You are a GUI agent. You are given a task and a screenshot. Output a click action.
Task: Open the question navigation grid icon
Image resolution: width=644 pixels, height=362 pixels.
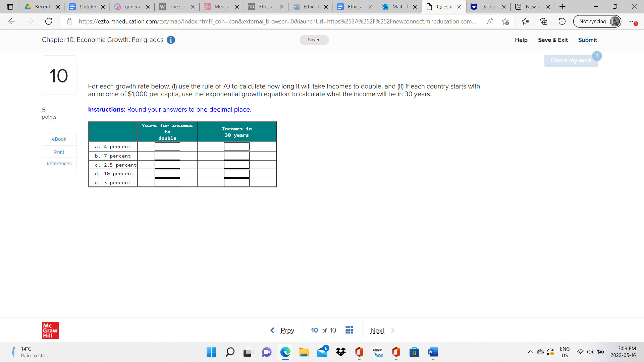point(349,330)
